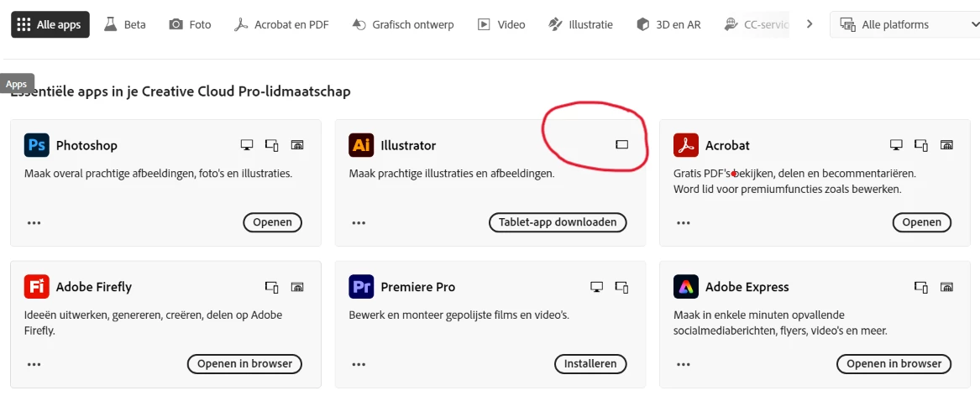
Task: Select the Alle apps category tab
Action: point(50,25)
